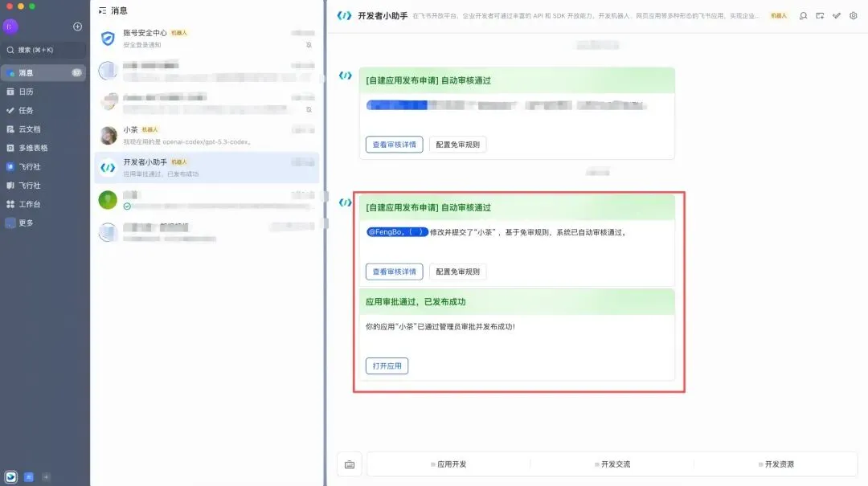Expand the 更多 more item in sidebar
The image size is (868, 486).
click(x=44, y=223)
